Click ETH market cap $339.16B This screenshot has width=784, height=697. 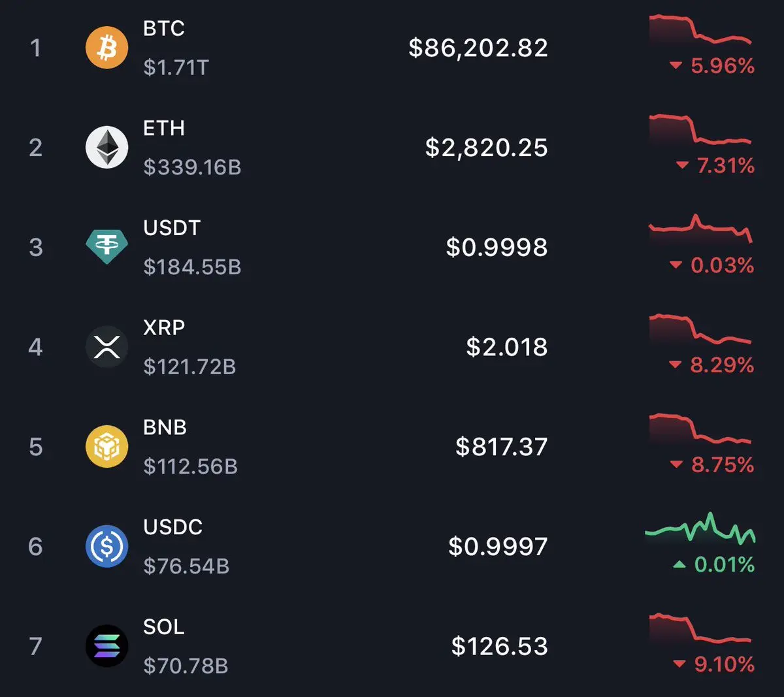[x=192, y=167]
